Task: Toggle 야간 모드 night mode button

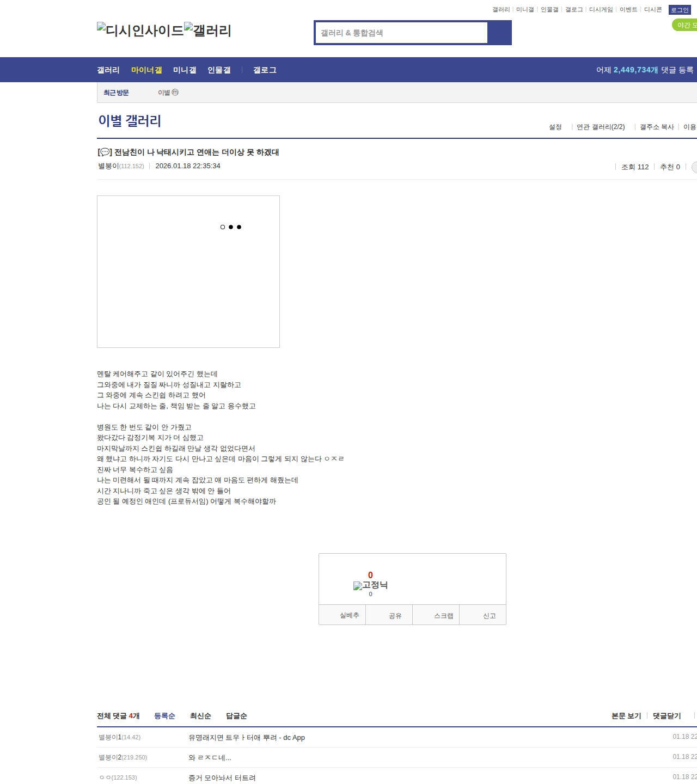Action: (685, 25)
